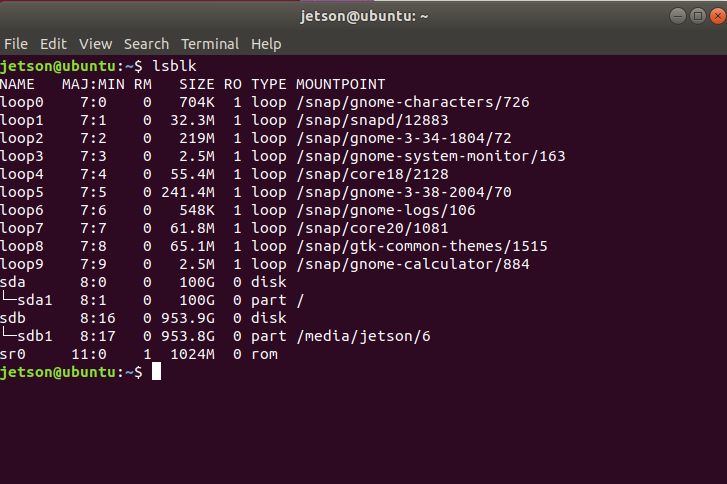Screen dimensions: 727x484
Task: Click the sr0 rom device name
Action: [x=13, y=354]
